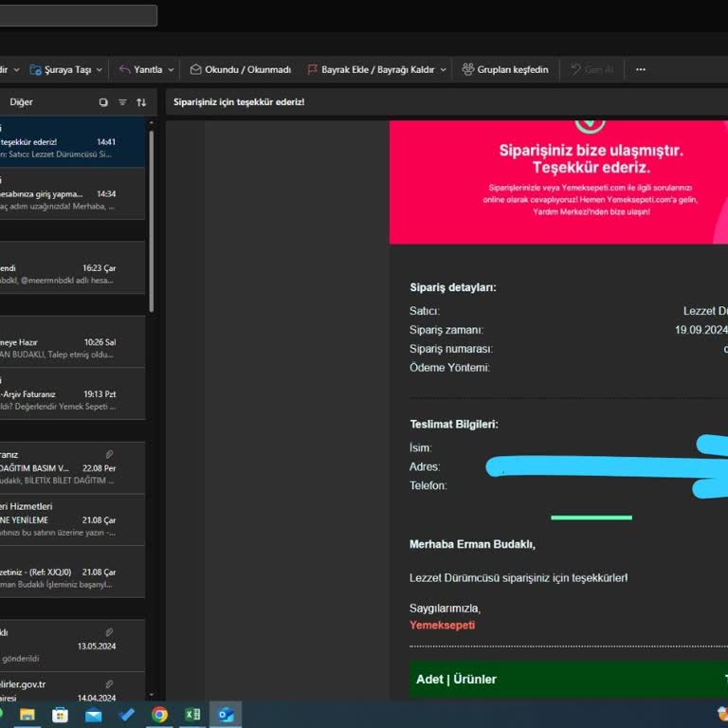Open the BİLETİX email from 22.08

[x=57, y=468]
